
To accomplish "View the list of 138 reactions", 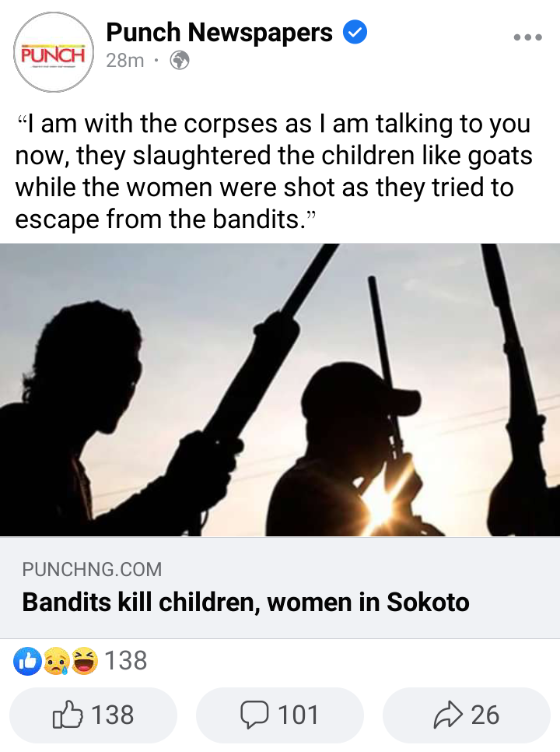I will click(x=125, y=661).
